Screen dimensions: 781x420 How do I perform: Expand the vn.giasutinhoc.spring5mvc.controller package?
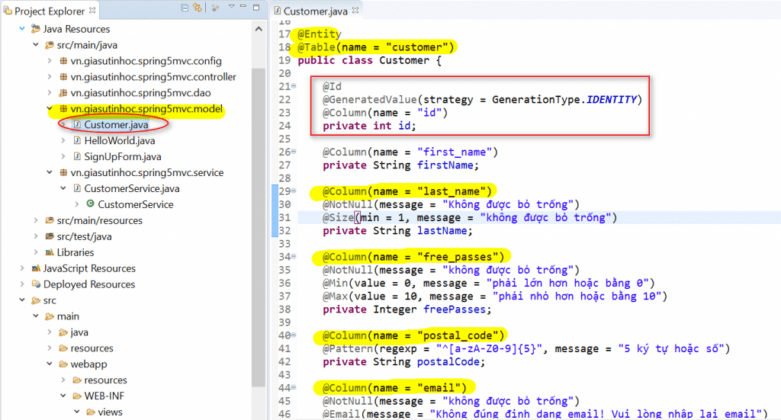click(49, 77)
